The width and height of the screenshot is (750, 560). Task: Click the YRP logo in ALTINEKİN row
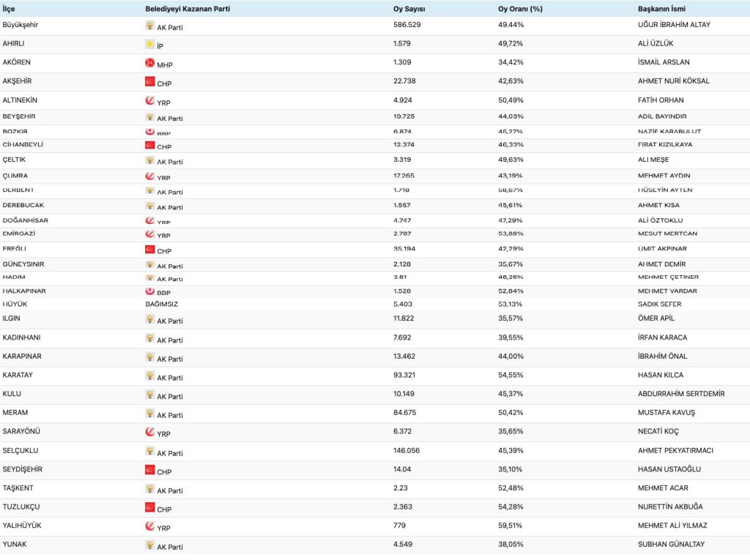[150, 101]
